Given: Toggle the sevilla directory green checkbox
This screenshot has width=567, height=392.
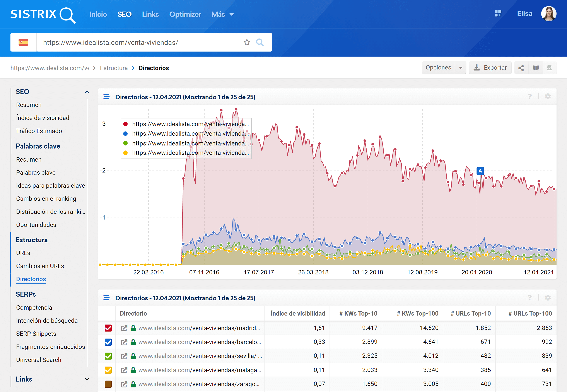Looking at the screenshot, I should point(108,356).
